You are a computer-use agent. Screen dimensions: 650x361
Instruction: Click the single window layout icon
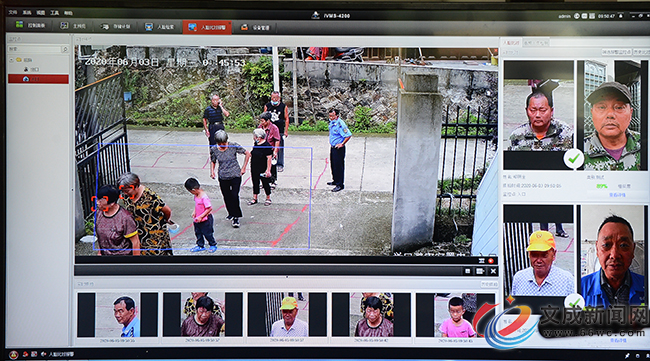pos(468,271)
